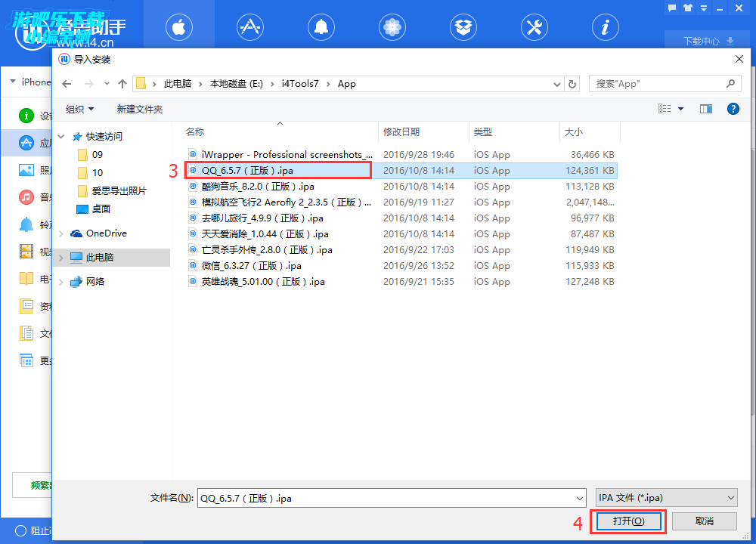Select the photos sidebar icon

(26, 170)
